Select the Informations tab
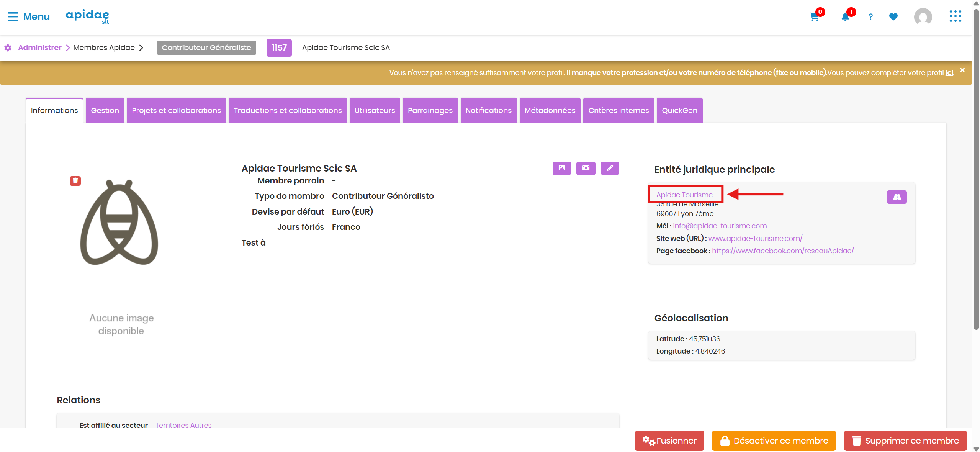Viewport: 980px width, 452px height. [54, 110]
